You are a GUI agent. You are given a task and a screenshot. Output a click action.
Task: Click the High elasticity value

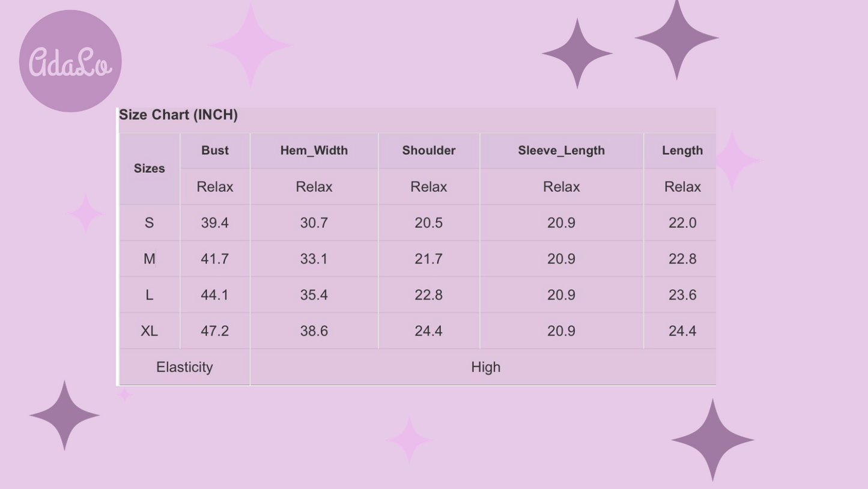pyautogui.click(x=485, y=367)
